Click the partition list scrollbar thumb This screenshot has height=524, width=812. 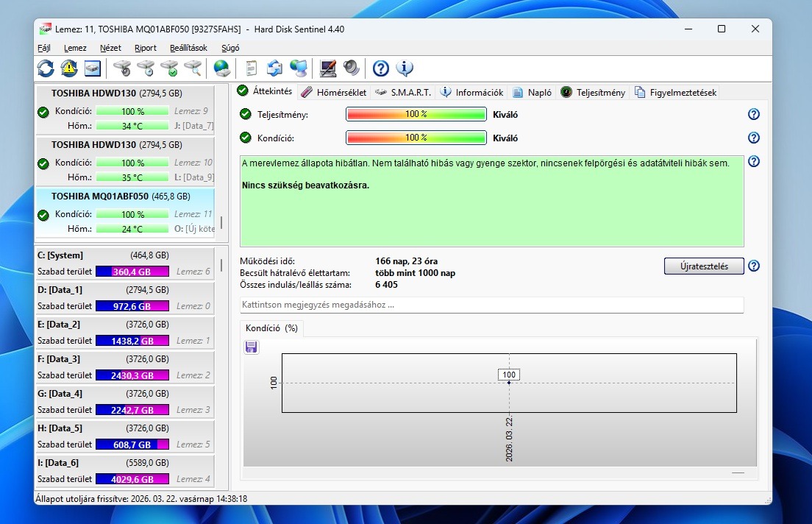[221, 265]
